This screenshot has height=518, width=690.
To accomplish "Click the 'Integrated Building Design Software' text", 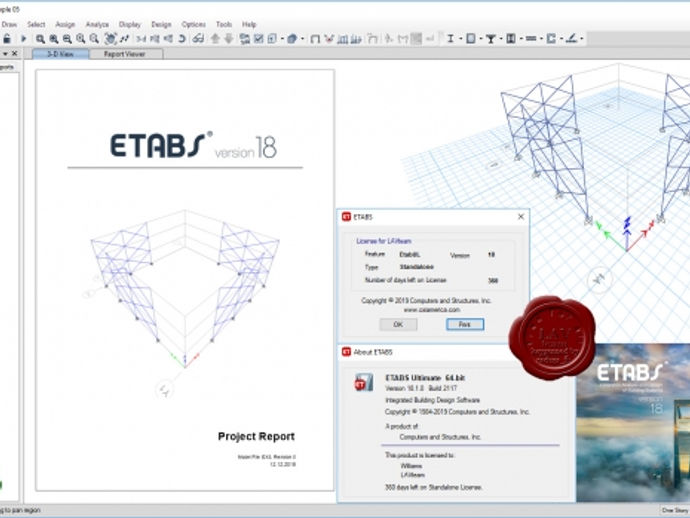I will (x=432, y=400).
